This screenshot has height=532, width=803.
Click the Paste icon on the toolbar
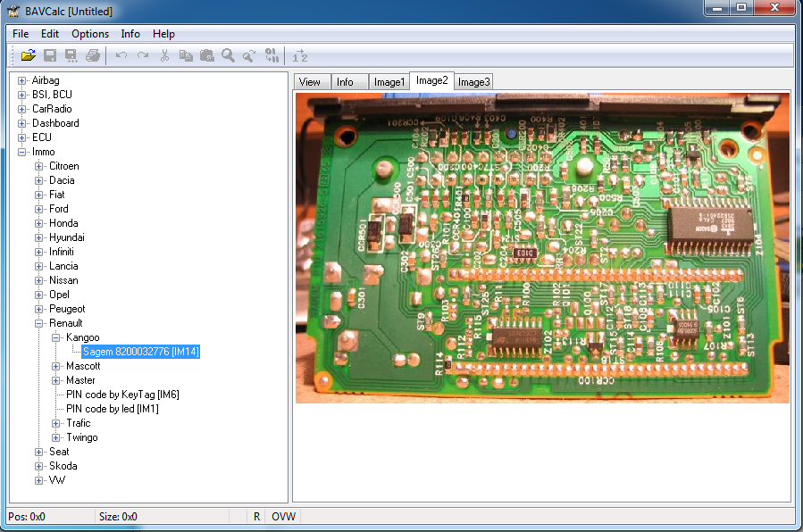coord(206,55)
